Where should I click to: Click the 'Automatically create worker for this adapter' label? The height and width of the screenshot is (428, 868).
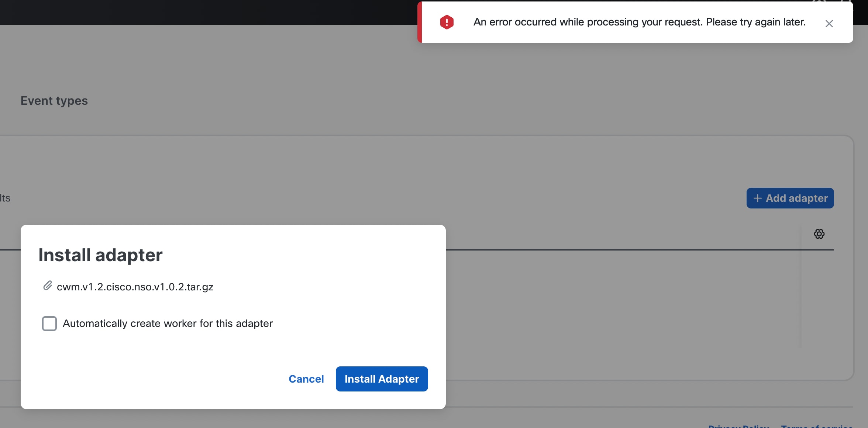coord(168,324)
